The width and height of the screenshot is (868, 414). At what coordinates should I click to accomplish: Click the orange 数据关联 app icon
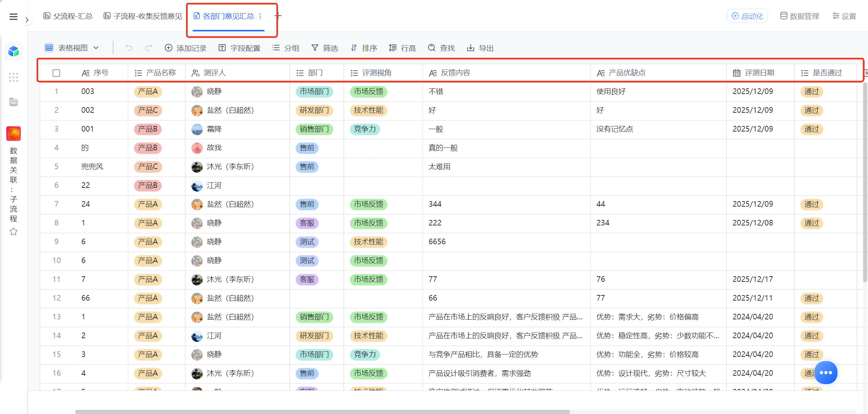pyautogui.click(x=14, y=134)
